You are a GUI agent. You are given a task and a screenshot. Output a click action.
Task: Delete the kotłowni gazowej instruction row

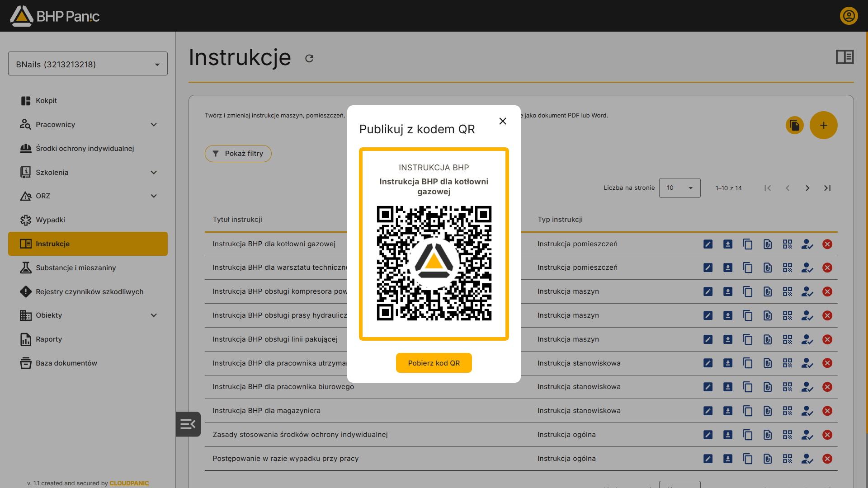[x=827, y=244]
